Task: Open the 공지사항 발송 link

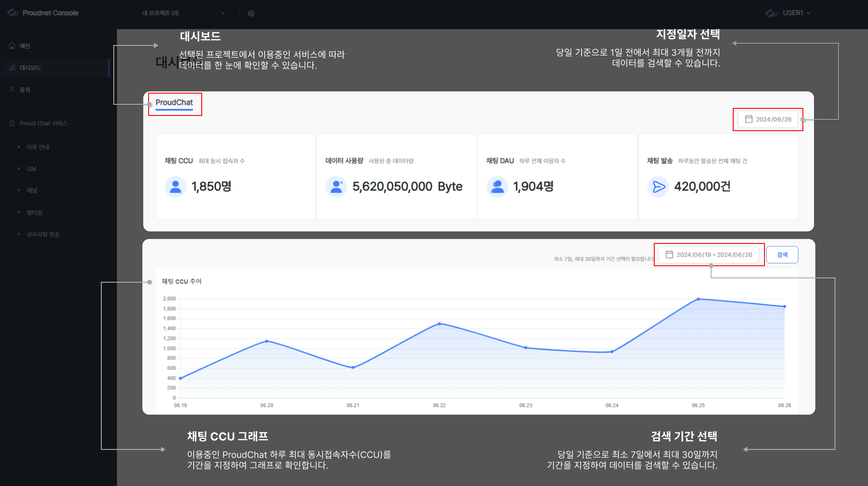Action: [x=43, y=234]
